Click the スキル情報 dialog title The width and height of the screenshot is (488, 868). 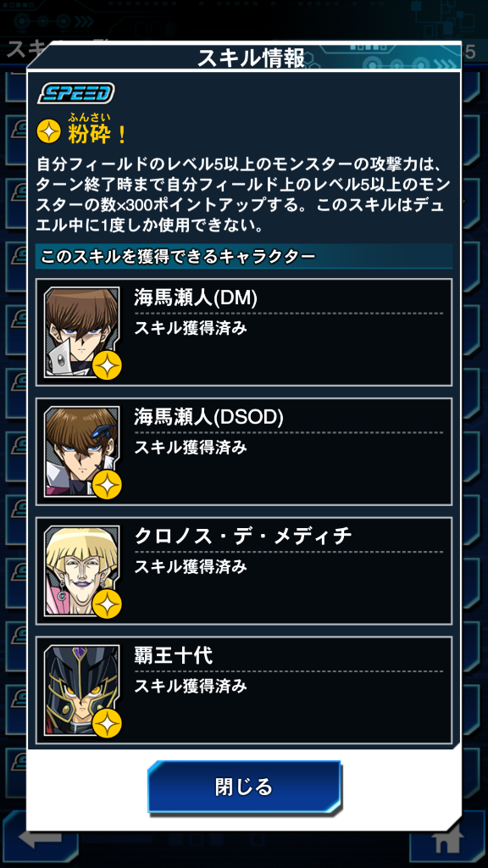(251, 58)
